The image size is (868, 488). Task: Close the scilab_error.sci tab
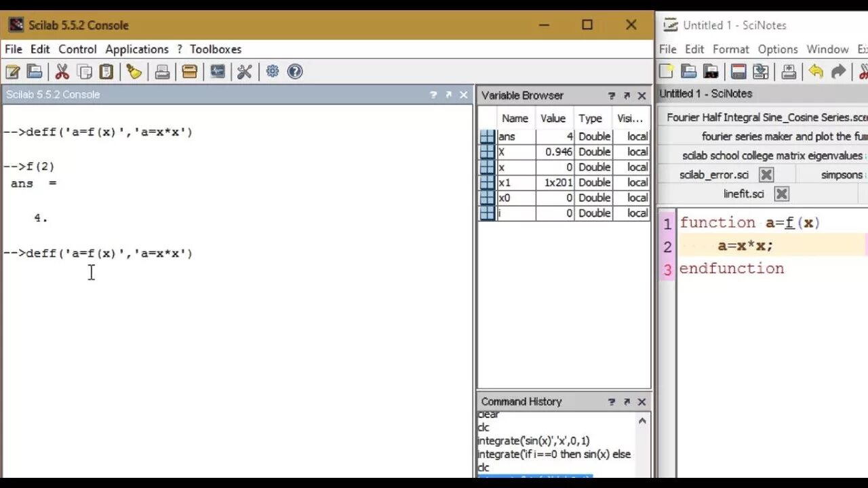(x=766, y=175)
